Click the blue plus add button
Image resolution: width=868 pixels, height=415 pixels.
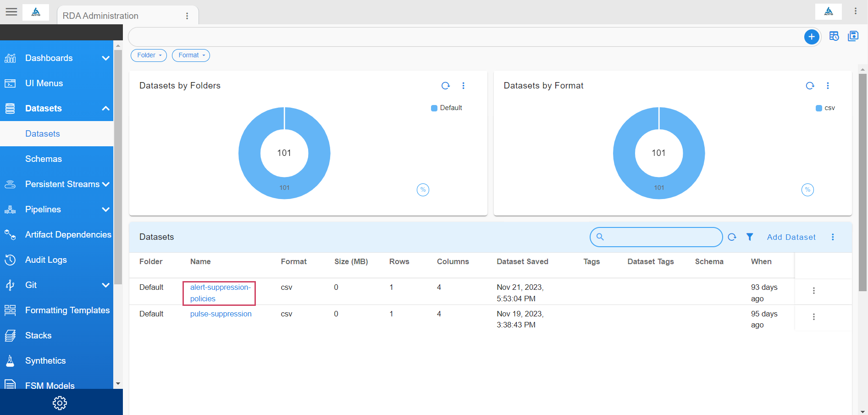[x=811, y=37]
